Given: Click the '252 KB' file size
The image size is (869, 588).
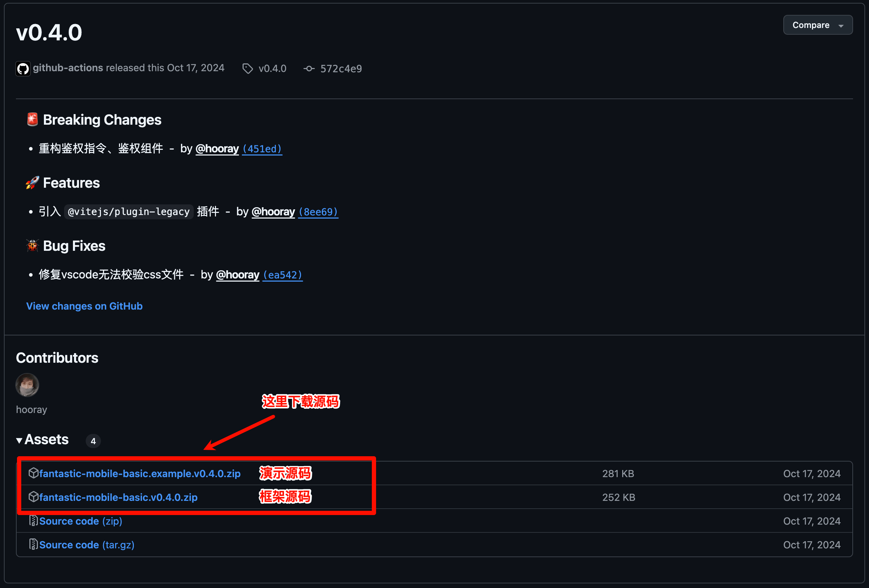Looking at the screenshot, I should (x=619, y=497).
